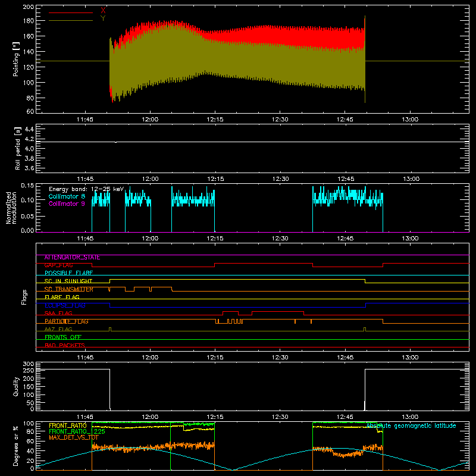Click the 4.4 tick on Roll period axis
The width and height of the screenshot is (476, 476).
click(29, 129)
